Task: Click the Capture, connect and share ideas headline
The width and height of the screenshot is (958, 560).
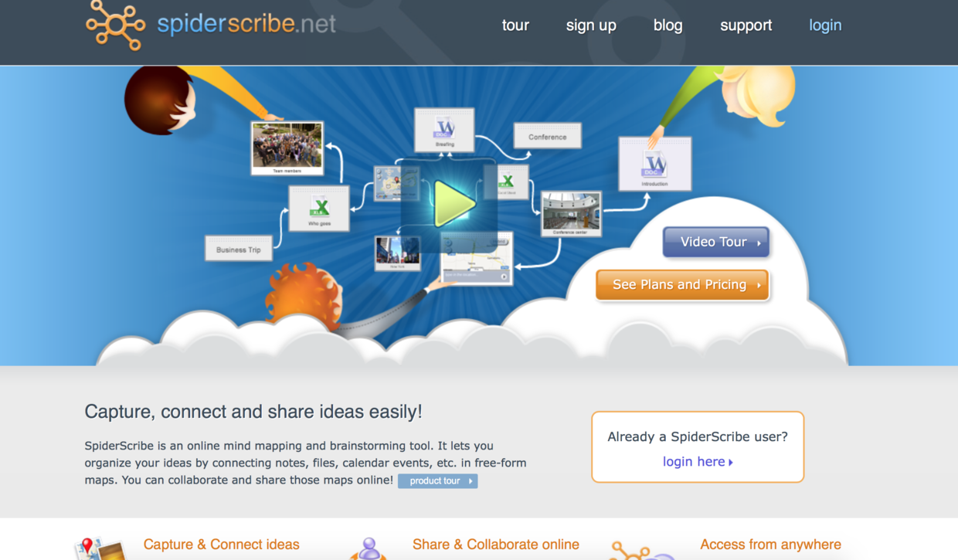Action: pyautogui.click(x=253, y=412)
